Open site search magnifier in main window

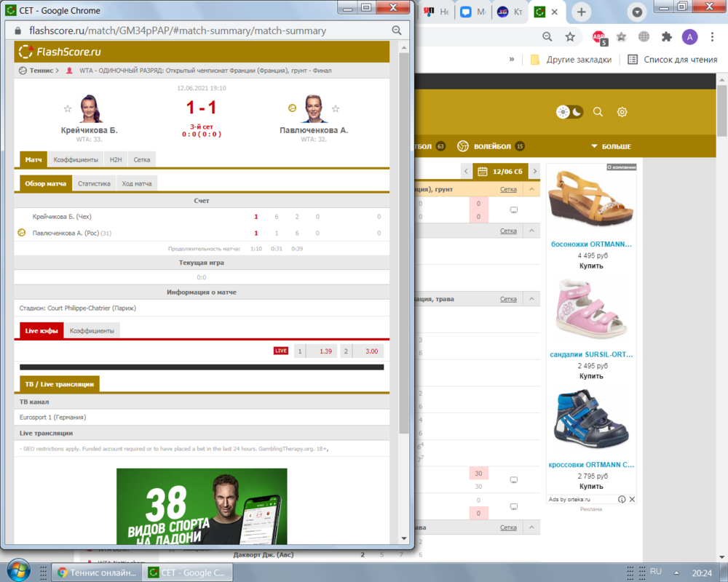pos(598,112)
